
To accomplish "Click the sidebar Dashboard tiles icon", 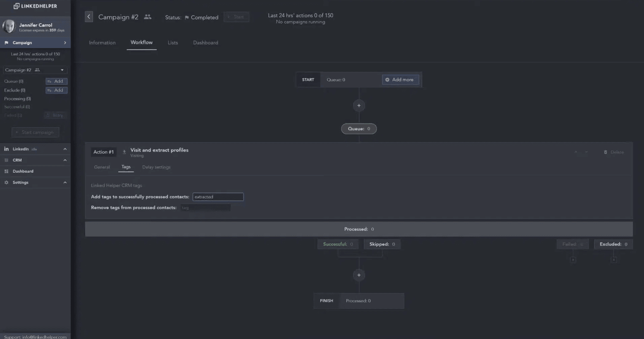I will pos(6,171).
